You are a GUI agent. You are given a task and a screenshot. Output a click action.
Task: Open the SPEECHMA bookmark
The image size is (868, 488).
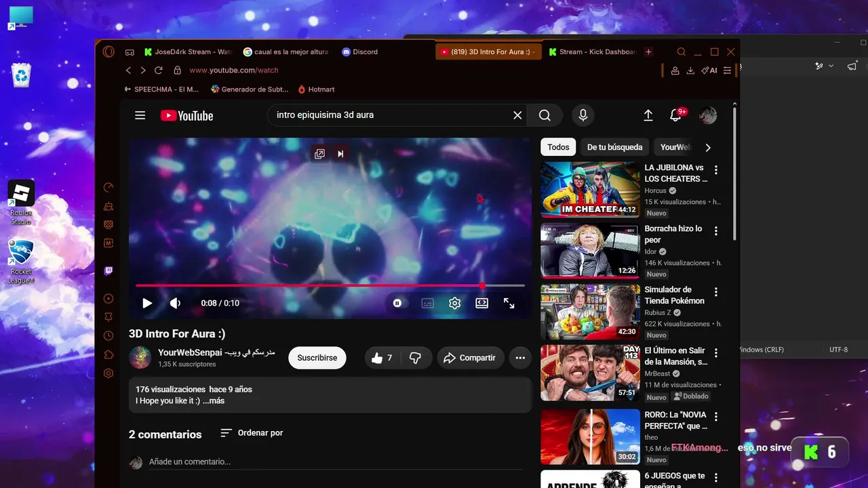click(x=162, y=89)
